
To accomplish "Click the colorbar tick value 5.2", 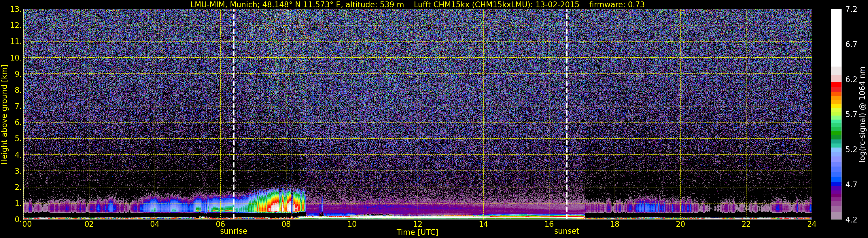I will [x=851, y=150].
